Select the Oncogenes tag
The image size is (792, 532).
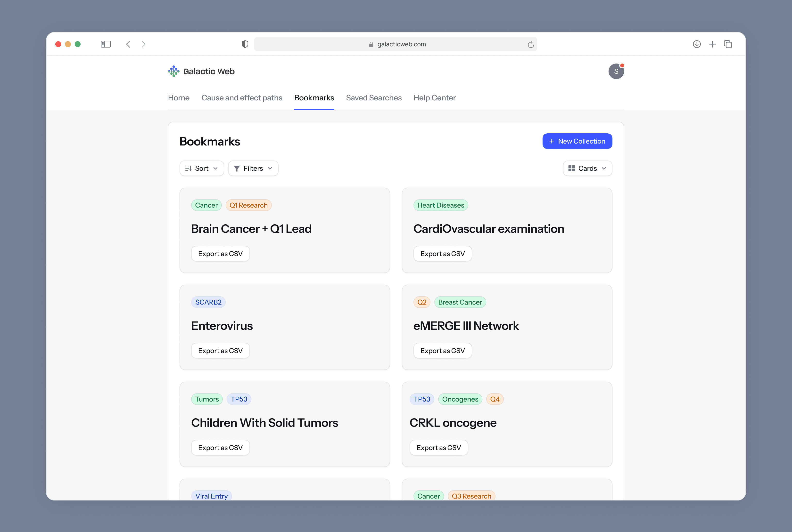tap(460, 399)
